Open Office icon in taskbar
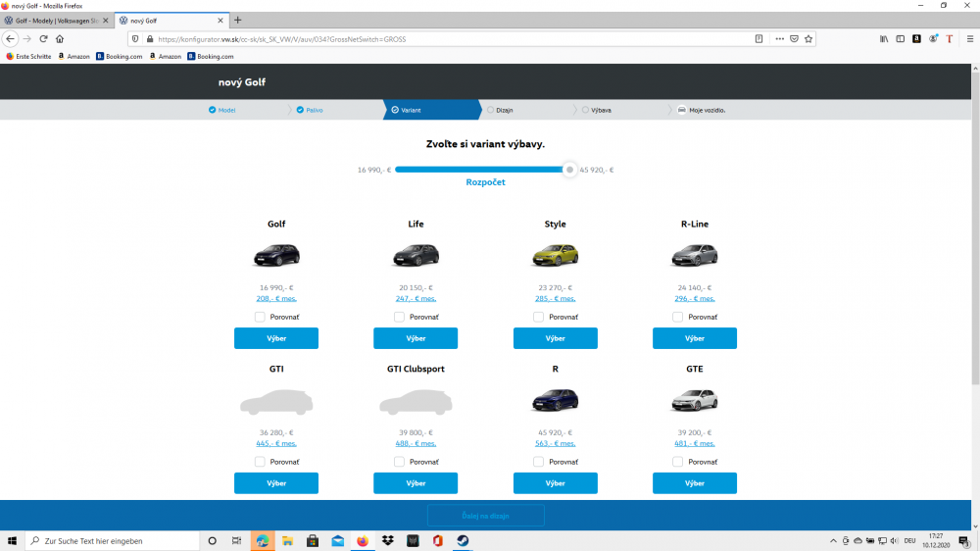The height and width of the screenshot is (551, 980). click(x=437, y=540)
